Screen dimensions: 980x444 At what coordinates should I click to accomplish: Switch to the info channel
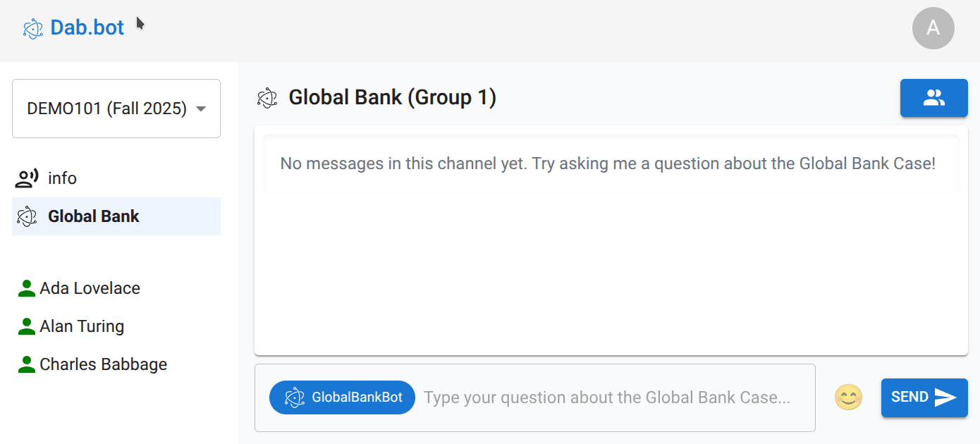[62, 179]
